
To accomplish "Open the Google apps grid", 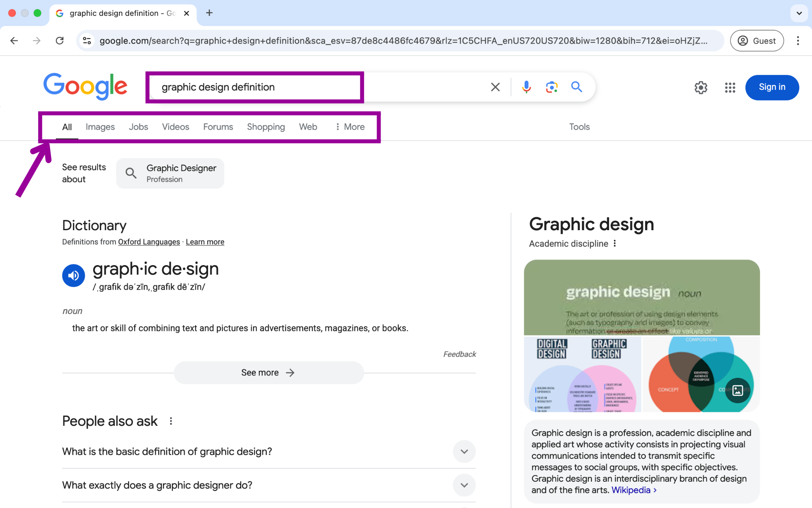I will (730, 87).
